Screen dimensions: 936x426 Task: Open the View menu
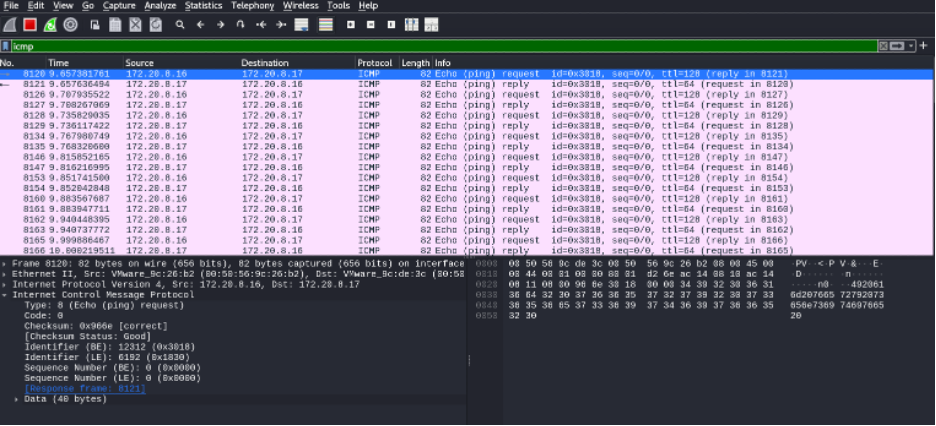coord(63,5)
